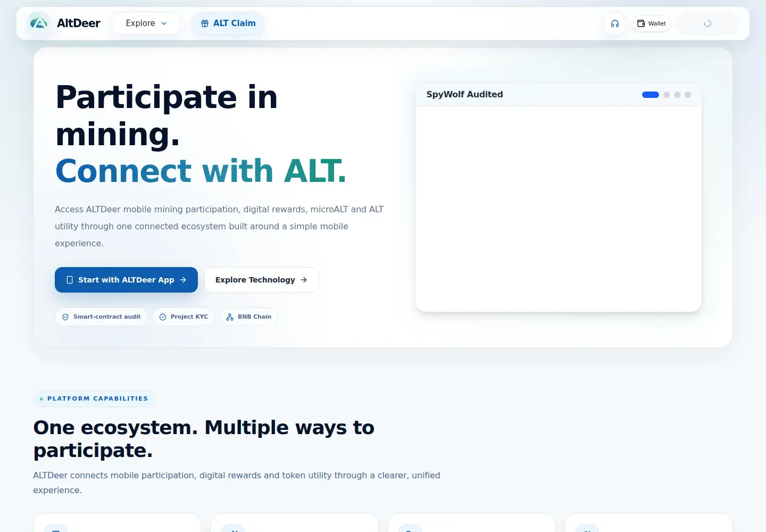Click Explore Technology button
766x532 pixels.
[262, 280]
